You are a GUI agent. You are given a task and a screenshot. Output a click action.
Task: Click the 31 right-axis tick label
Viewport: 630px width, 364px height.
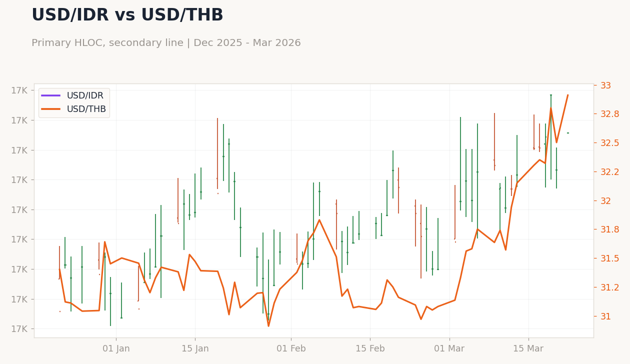pos(605,316)
